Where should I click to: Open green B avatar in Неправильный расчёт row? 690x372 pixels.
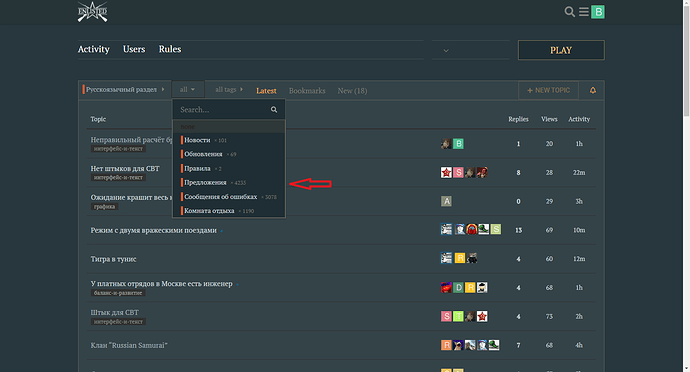pyautogui.click(x=458, y=144)
